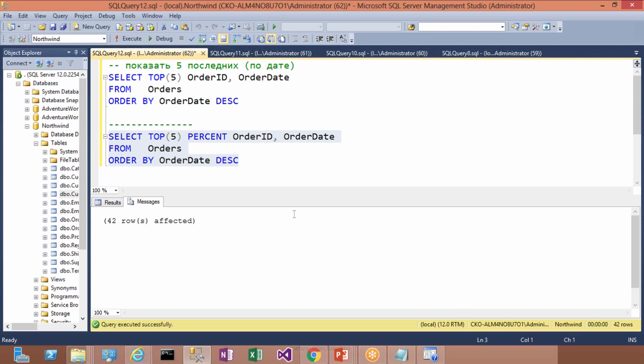Click the Cut scissors icon
Image resolution: width=644 pixels, height=364 pixels.
pyautogui.click(x=164, y=27)
